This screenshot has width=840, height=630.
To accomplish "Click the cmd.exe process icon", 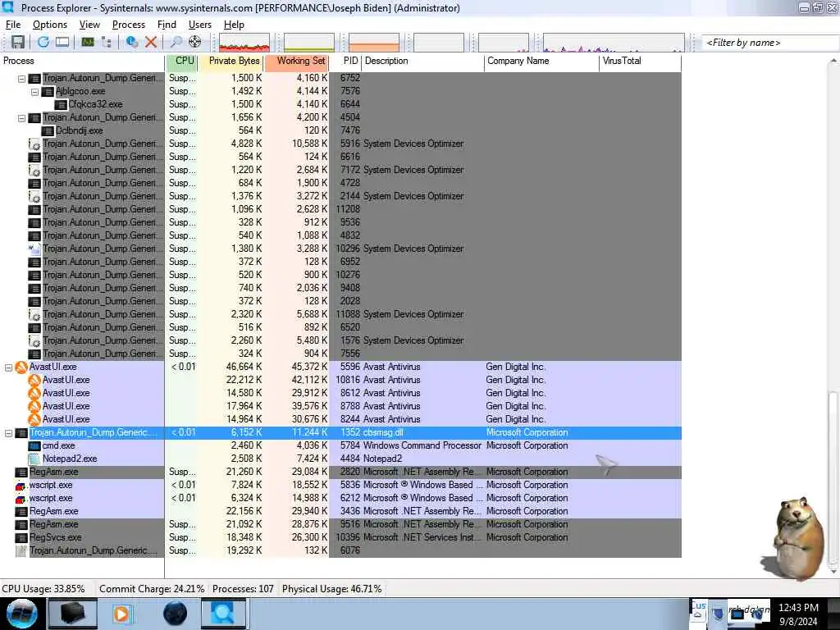I will coord(34,445).
